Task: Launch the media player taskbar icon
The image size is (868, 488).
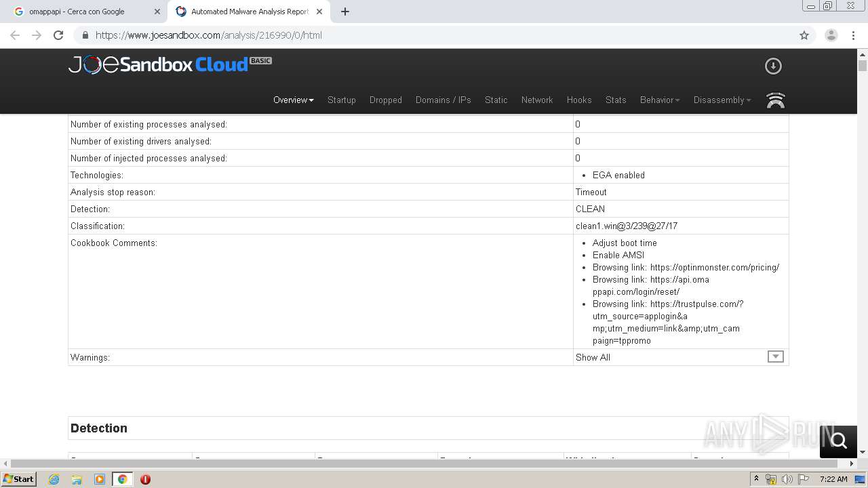Action: [x=100, y=479]
